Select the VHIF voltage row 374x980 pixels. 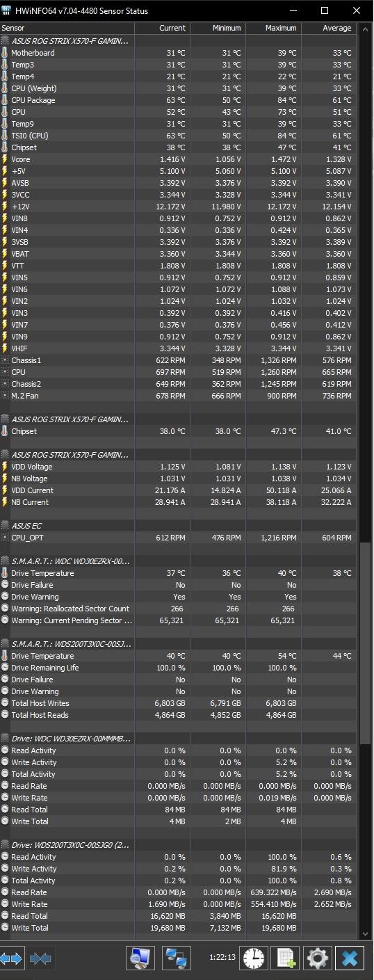click(x=178, y=348)
